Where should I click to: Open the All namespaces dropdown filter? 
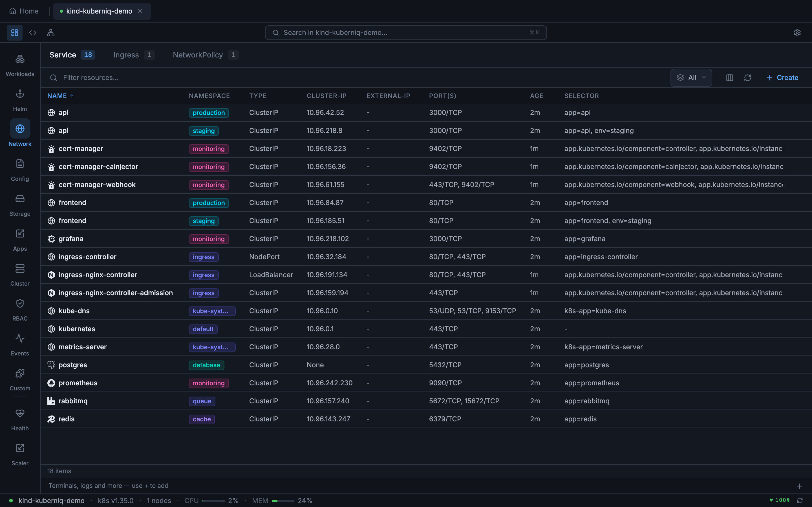pyautogui.click(x=690, y=77)
